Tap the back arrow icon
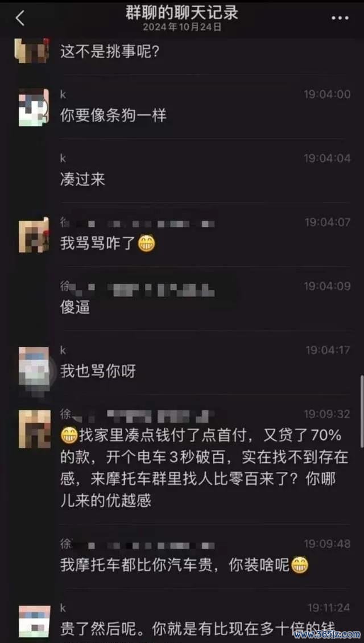 coord(20,18)
